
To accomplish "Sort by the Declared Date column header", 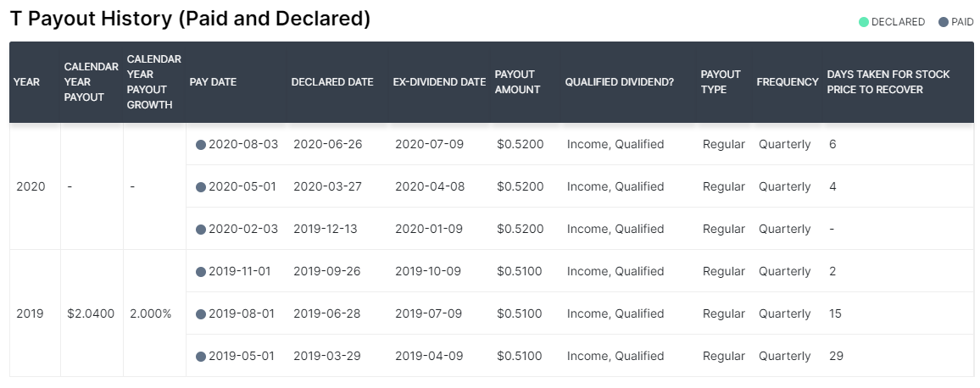I will tap(332, 82).
